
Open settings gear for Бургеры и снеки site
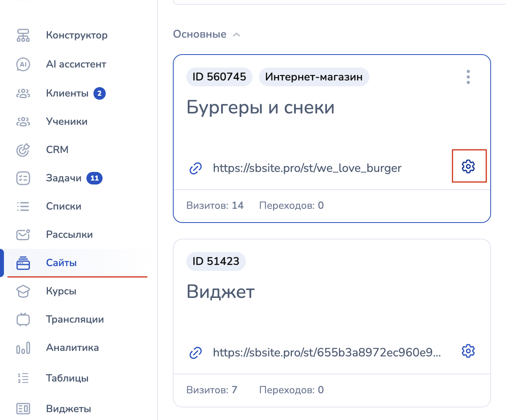(x=468, y=166)
